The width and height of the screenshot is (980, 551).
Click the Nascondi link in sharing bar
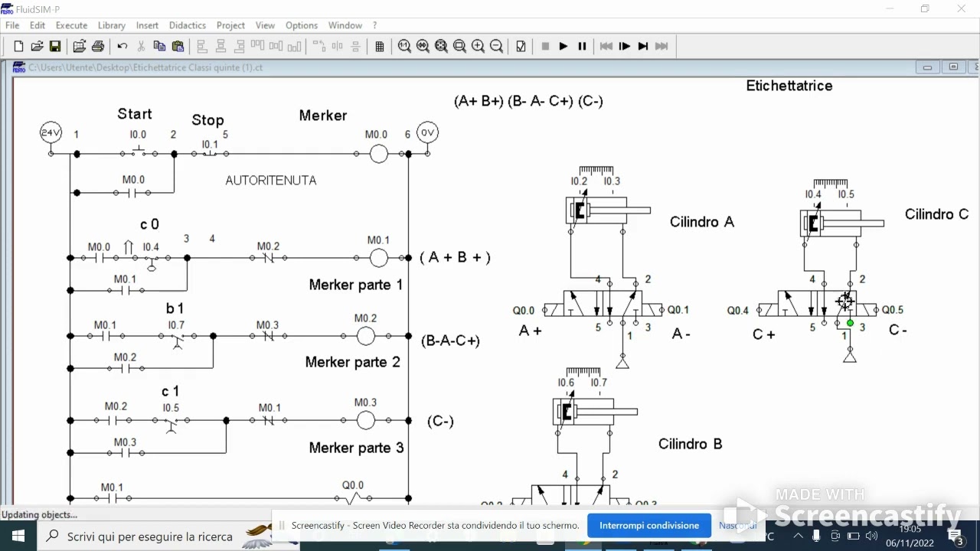[x=737, y=526]
